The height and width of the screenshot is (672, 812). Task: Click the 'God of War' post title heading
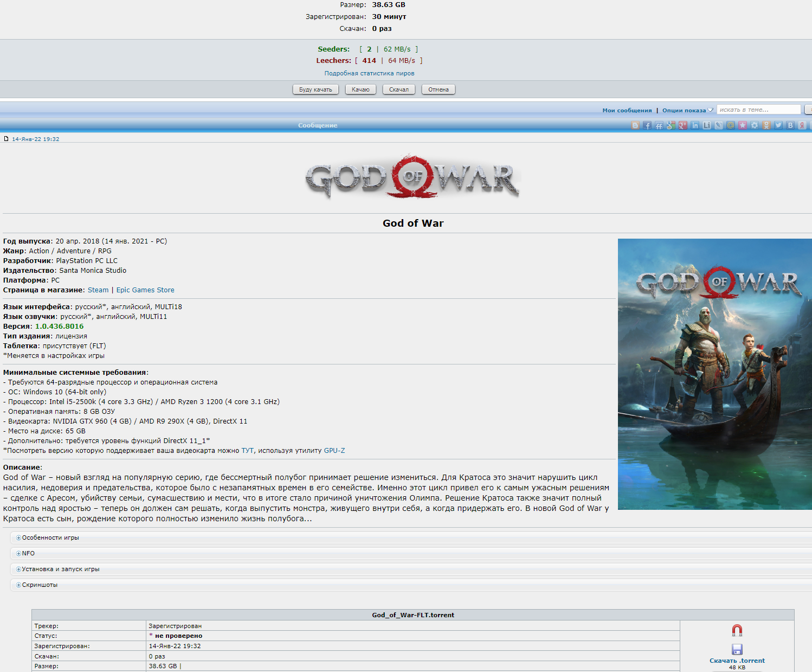413,223
